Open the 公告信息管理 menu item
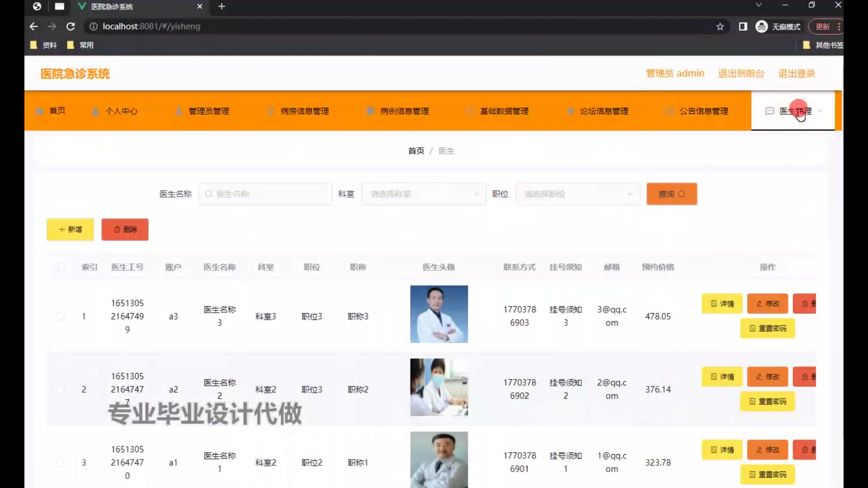Image resolution: width=868 pixels, height=488 pixels. [x=703, y=111]
